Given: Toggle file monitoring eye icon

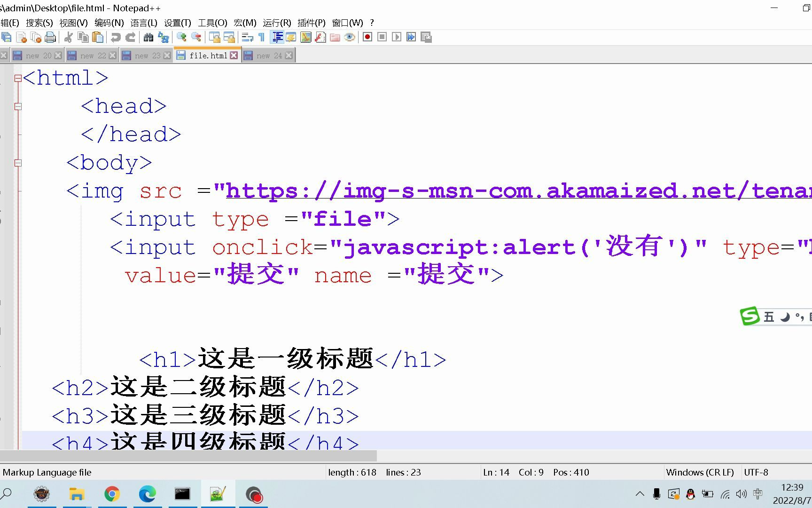Looking at the screenshot, I should [x=350, y=37].
